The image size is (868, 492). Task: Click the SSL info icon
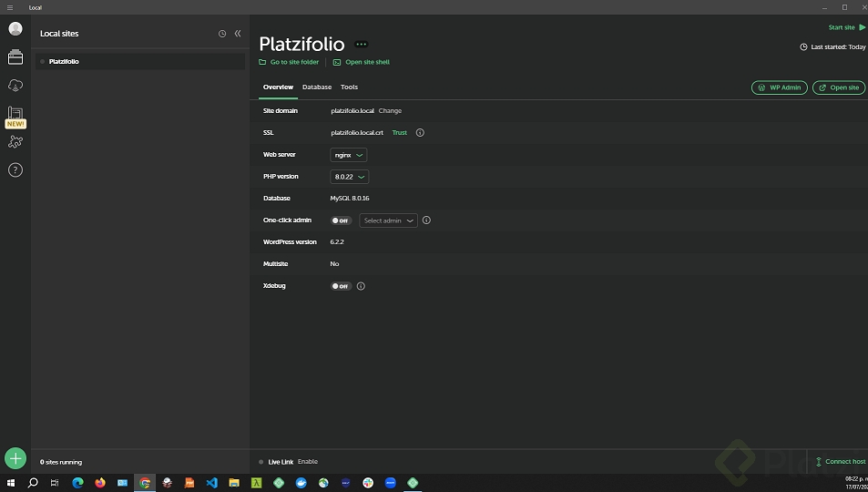[x=420, y=132]
